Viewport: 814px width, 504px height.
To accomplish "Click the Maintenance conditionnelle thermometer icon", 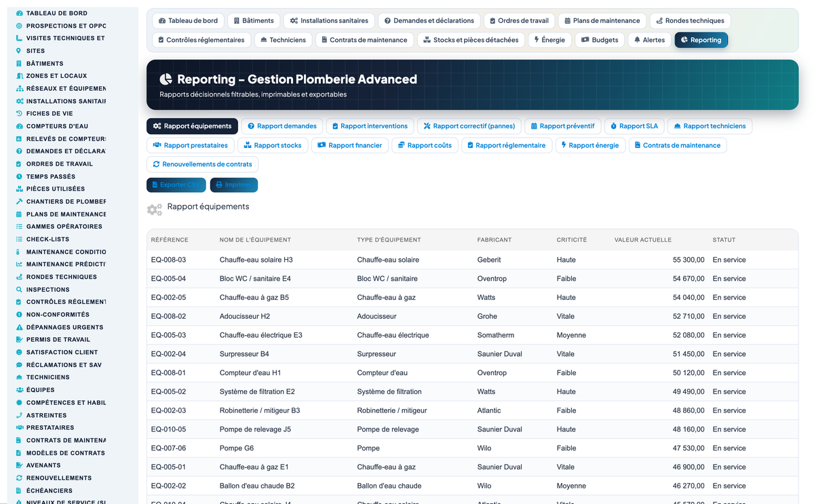I will coord(19,252).
